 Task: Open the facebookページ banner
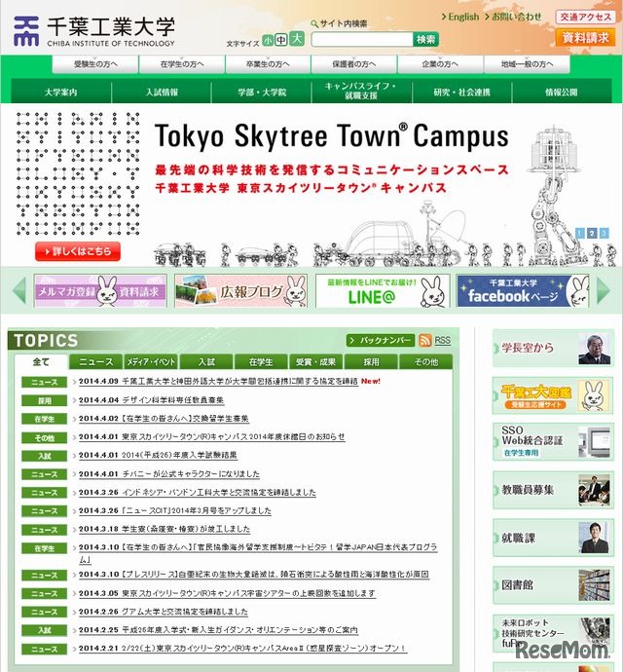pyautogui.click(x=523, y=291)
